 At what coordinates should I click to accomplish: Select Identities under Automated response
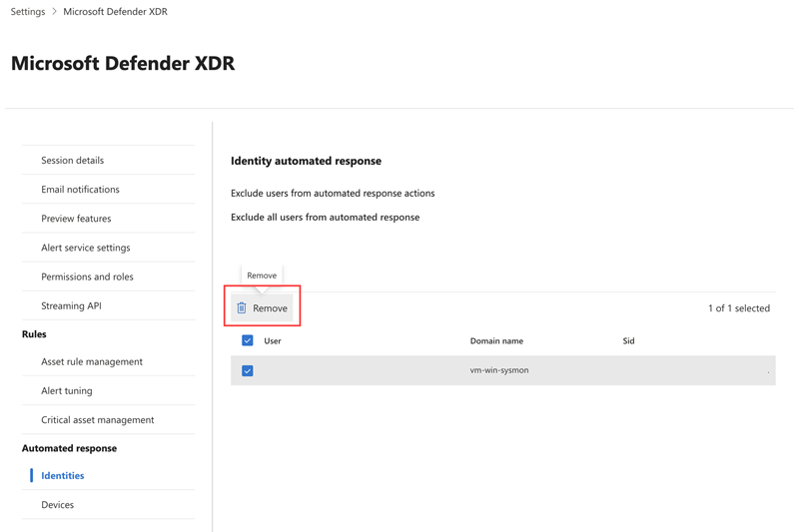(63, 475)
